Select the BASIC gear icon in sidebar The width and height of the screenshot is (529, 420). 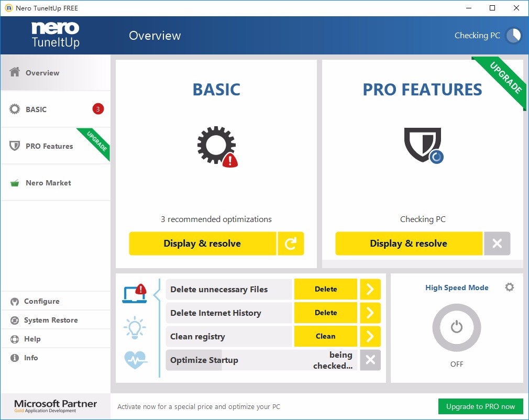click(x=15, y=109)
